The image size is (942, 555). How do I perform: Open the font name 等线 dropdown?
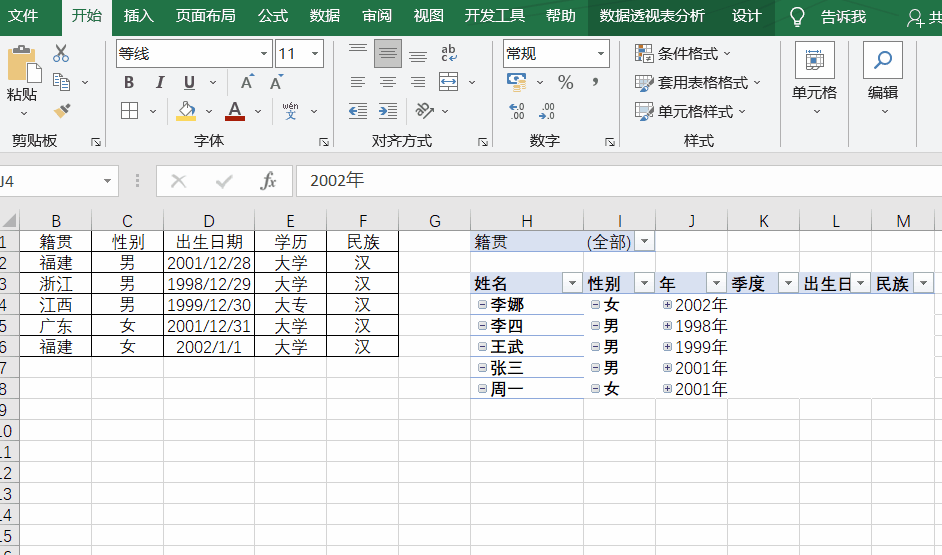264,53
